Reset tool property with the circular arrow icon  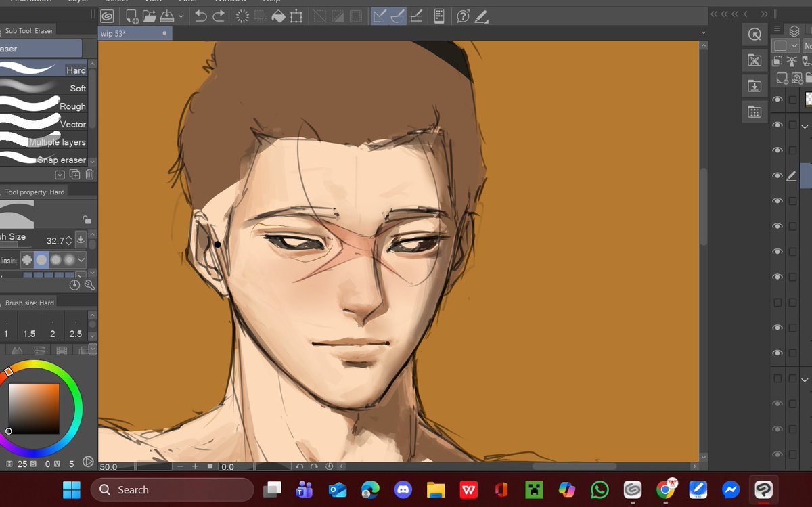[75, 286]
